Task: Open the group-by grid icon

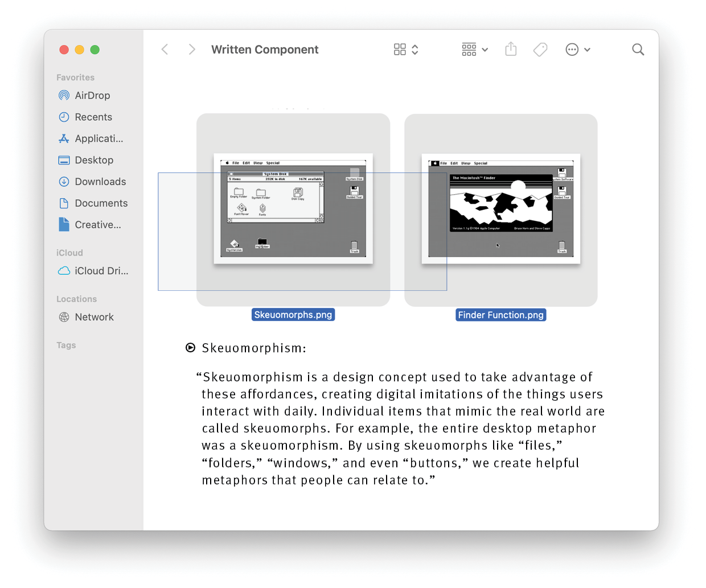Action: pyautogui.click(x=469, y=50)
